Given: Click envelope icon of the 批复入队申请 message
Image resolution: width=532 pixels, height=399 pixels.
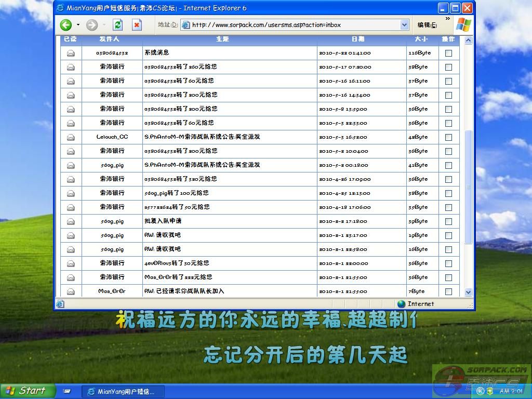Looking at the screenshot, I should click(71, 221).
